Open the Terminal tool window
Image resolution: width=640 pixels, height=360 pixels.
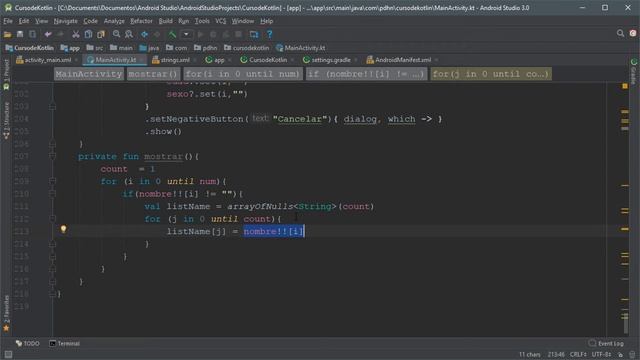click(x=64, y=343)
